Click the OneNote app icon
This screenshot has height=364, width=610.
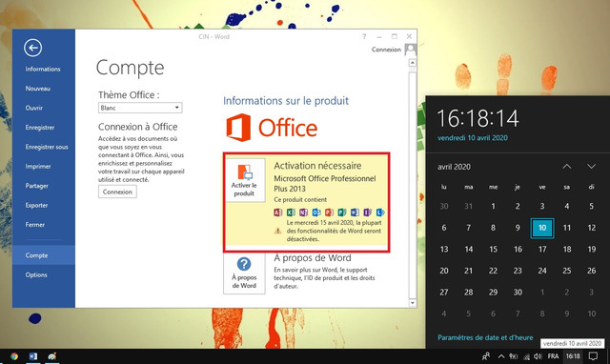[x=303, y=212]
